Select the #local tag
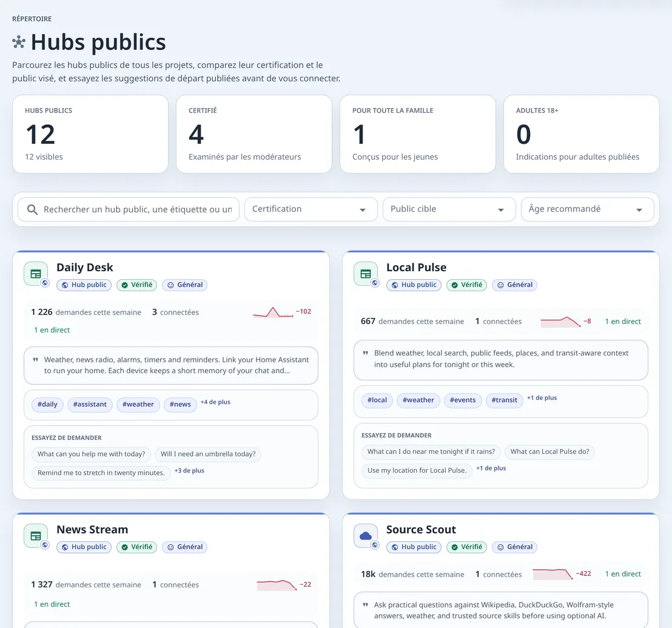Image resolution: width=672 pixels, height=628 pixels. [377, 400]
